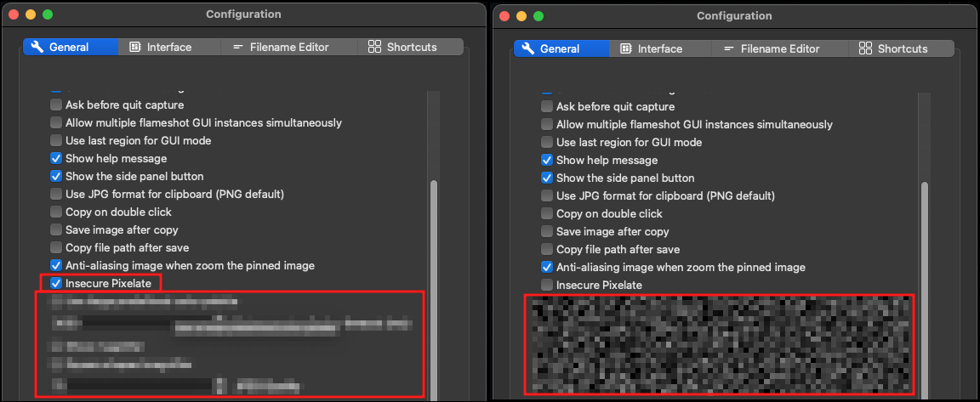Toggle 'Ask before quit capture' in left window
Viewport: 980px width, 402px height.
[x=56, y=105]
